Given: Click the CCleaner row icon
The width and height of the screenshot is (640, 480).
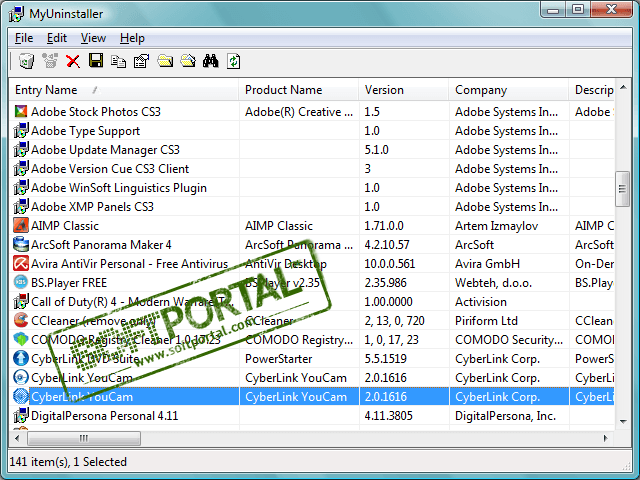Looking at the screenshot, I should [x=21, y=320].
